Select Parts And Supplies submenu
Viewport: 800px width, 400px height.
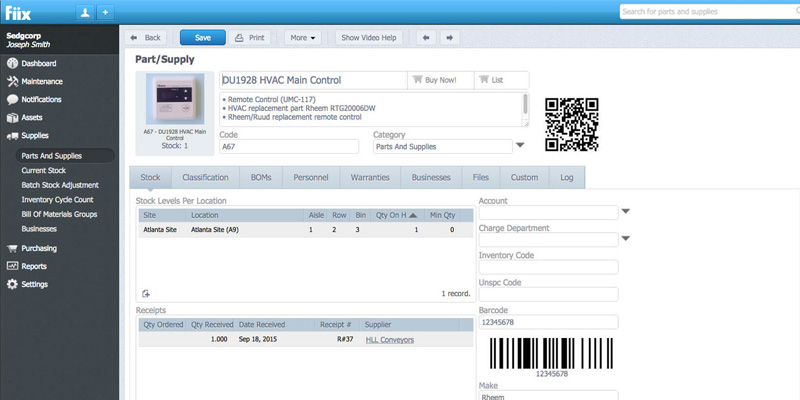point(64,156)
